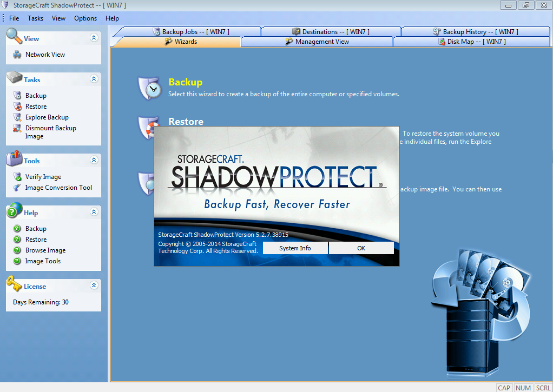Click the Dismount Backup Image icon

(x=17, y=129)
